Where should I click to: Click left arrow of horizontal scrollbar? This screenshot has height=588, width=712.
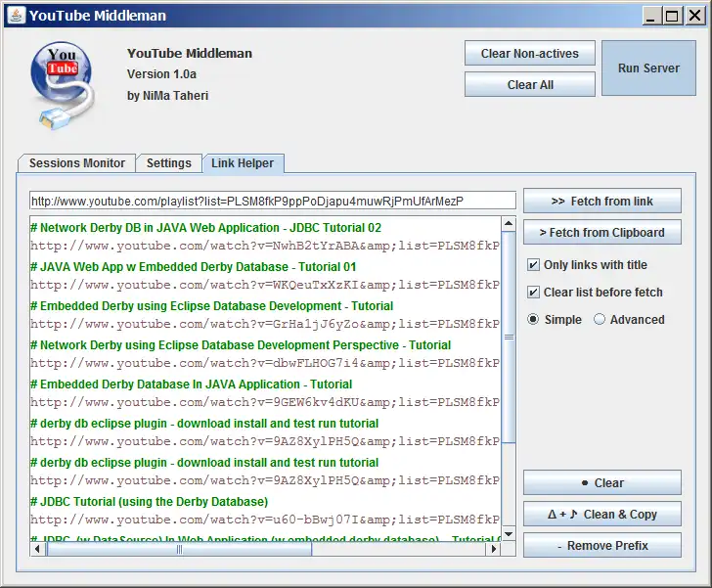click(x=37, y=549)
